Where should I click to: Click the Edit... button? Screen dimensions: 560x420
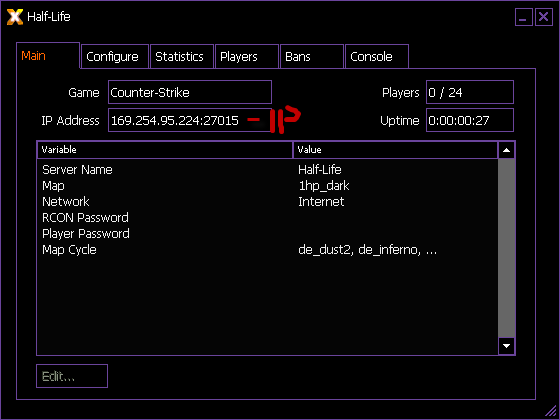[x=72, y=376]
